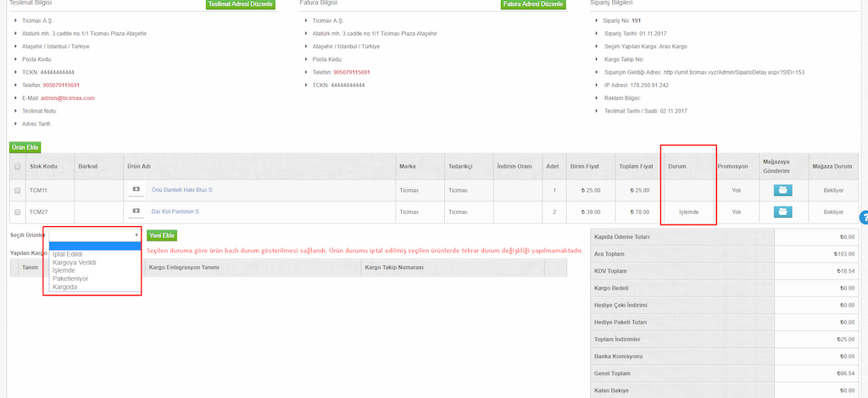
Task: Click the TCM11 unit price 25.00
Action: [590, 191]
